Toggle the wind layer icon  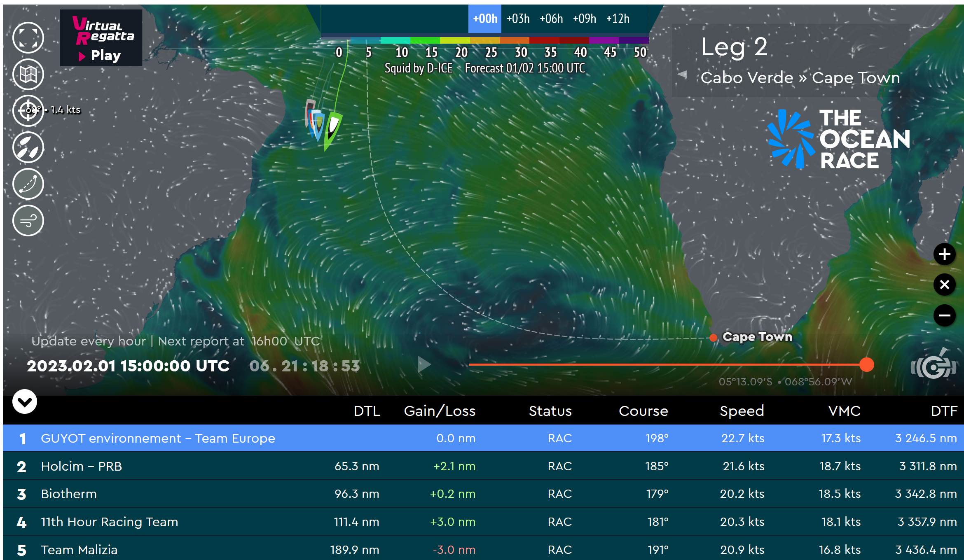(x=28, y=220)
